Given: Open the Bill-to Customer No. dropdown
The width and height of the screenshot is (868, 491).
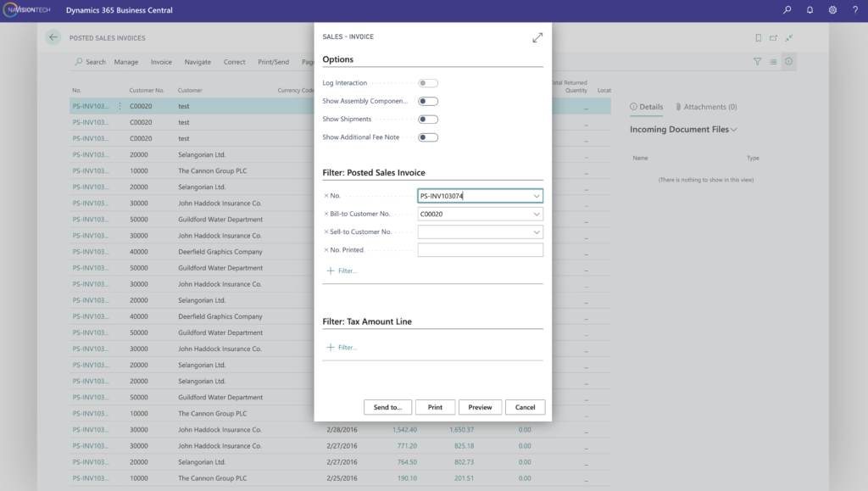Looking at the screenshot, I should tap(536, 213).
